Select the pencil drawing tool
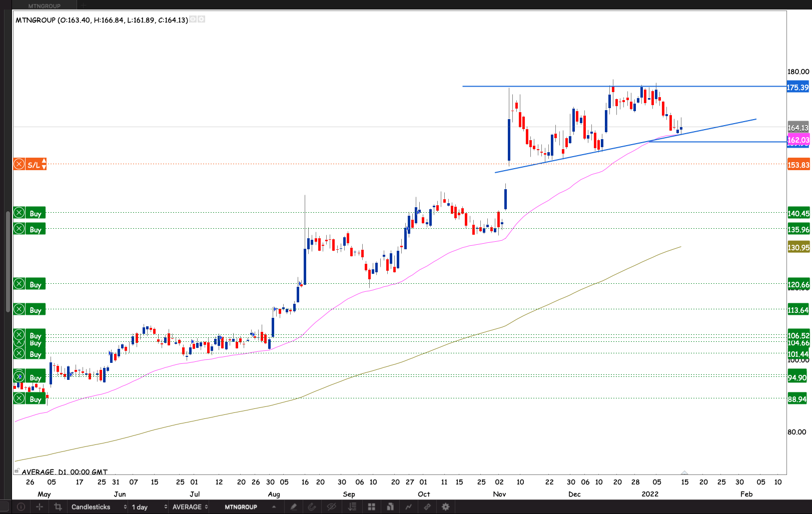812x514 pixels. (x=294, y=507)
